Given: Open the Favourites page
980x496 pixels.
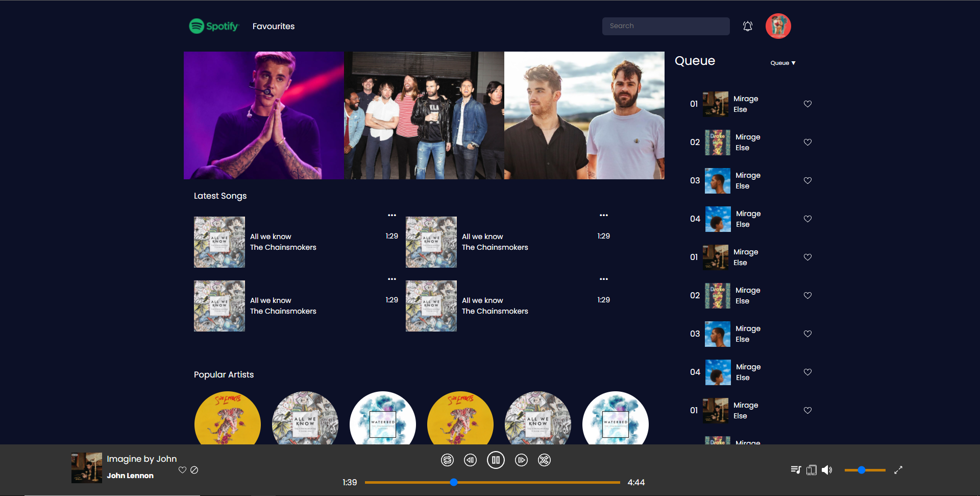Looking at the screenshot, I should pyautogui.click(x=274, y=26).
